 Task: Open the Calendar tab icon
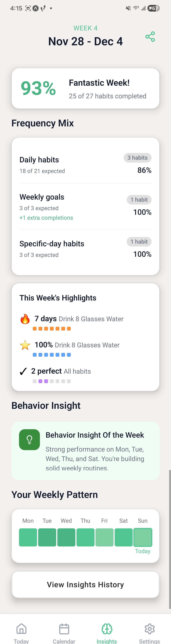click(64, 628)
